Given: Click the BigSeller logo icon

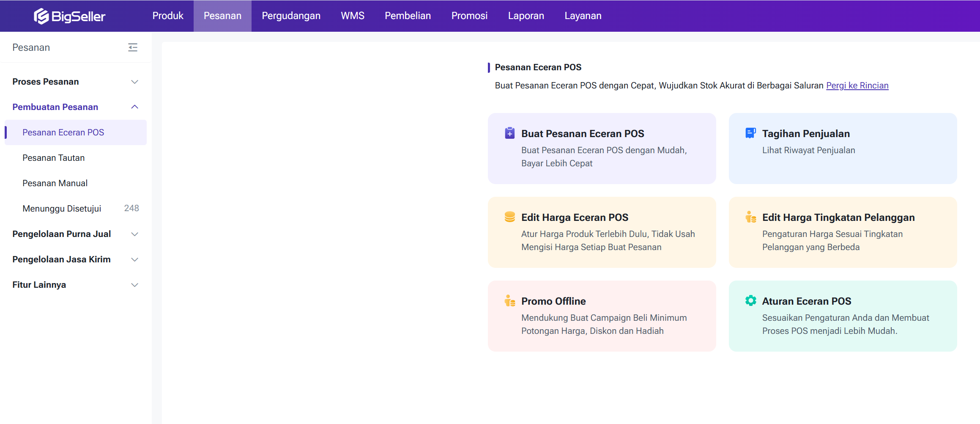Looking at the screenshot, I should coord(41,16).
